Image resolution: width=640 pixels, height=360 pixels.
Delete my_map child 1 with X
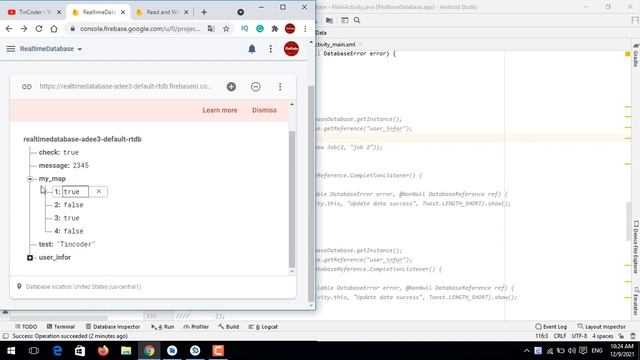99,191
